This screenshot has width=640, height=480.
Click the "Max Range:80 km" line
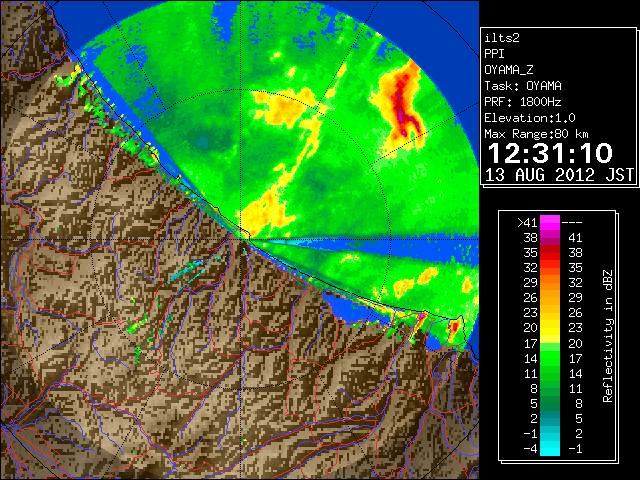[x=536, y=134]
